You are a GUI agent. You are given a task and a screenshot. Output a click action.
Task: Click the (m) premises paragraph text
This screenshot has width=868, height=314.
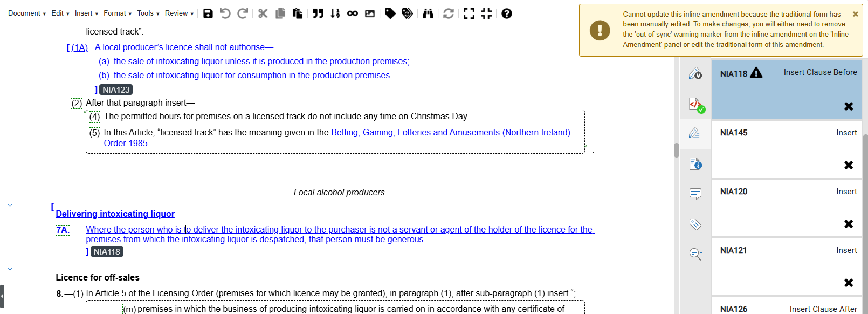coord(351,309)
